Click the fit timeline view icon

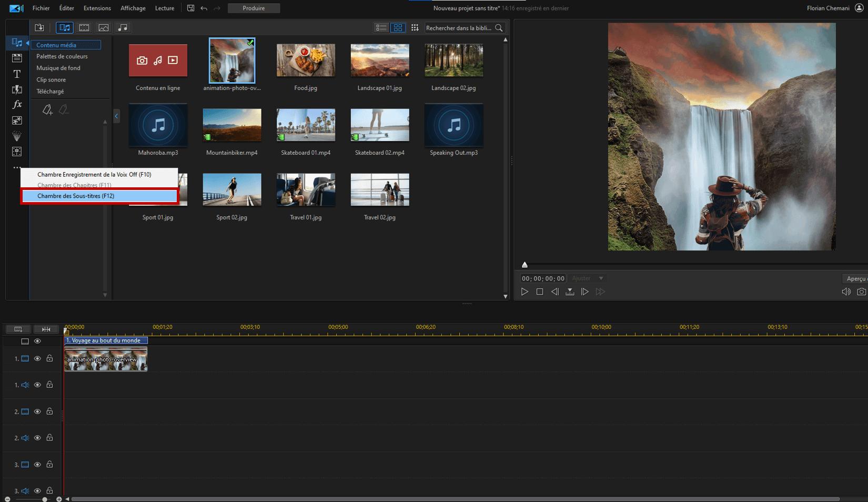click(x=46, y=329)
